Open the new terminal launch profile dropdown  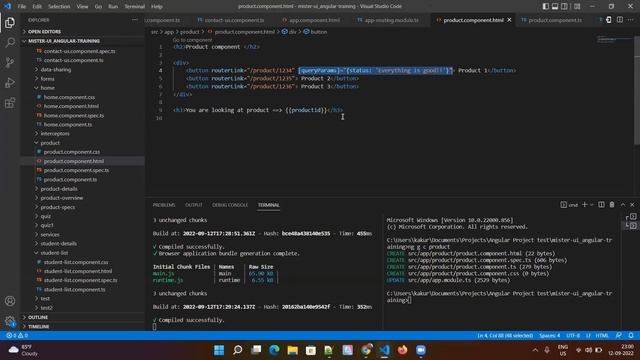coord(591,204)
